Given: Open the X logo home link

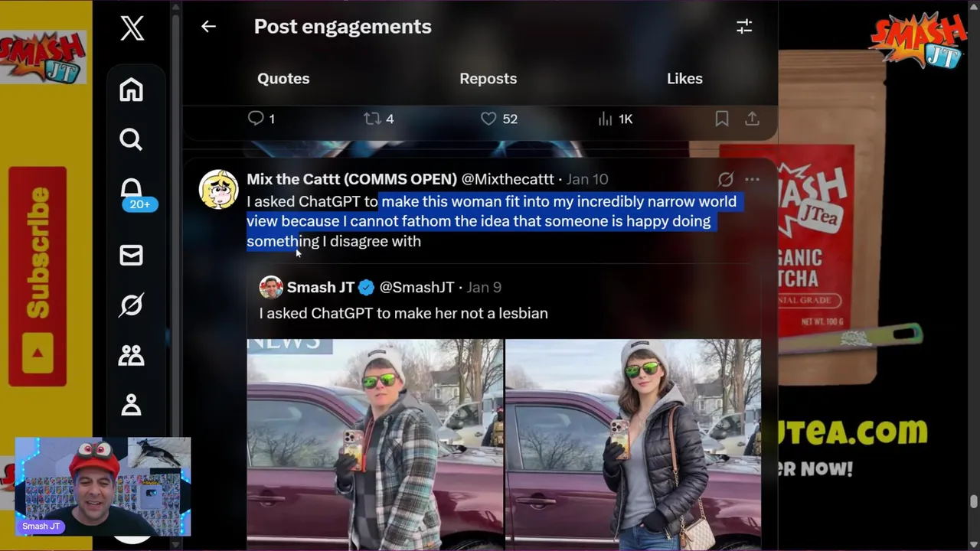Looking at the screenshot, I should coord(132,29).
